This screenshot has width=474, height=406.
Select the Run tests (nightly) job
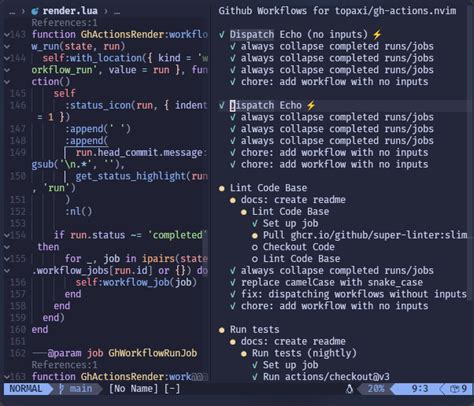tap(304, 353)
